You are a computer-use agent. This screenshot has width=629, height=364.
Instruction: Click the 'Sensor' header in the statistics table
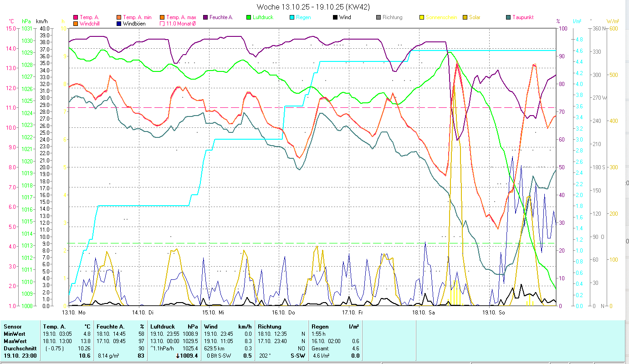tap(12, 327)
